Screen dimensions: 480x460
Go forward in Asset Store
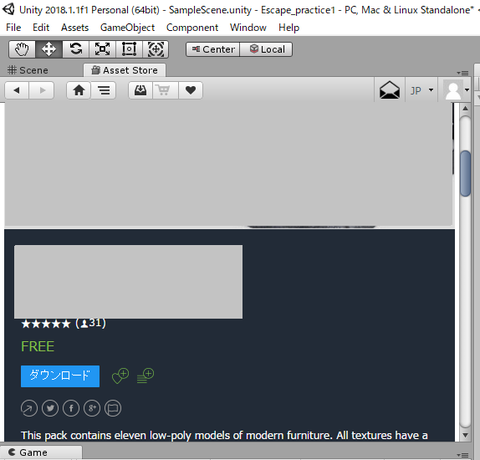click(x=42, y=90)
